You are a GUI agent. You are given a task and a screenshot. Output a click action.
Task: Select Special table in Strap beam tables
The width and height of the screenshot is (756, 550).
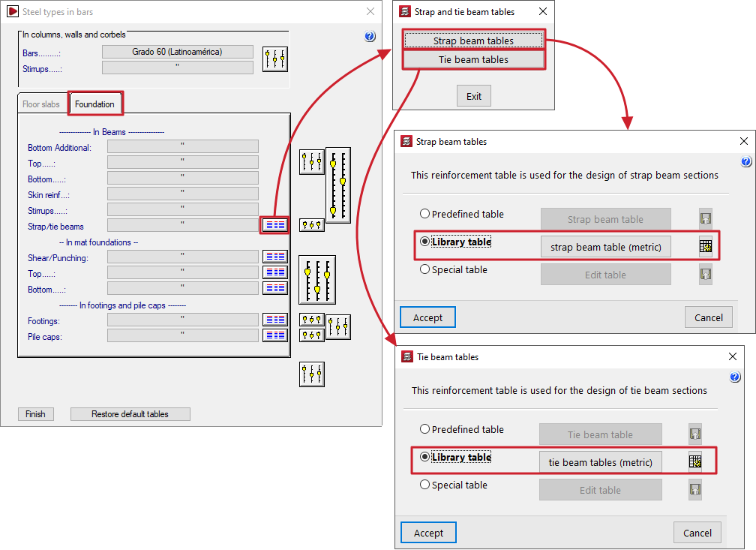tap(425, 269)
